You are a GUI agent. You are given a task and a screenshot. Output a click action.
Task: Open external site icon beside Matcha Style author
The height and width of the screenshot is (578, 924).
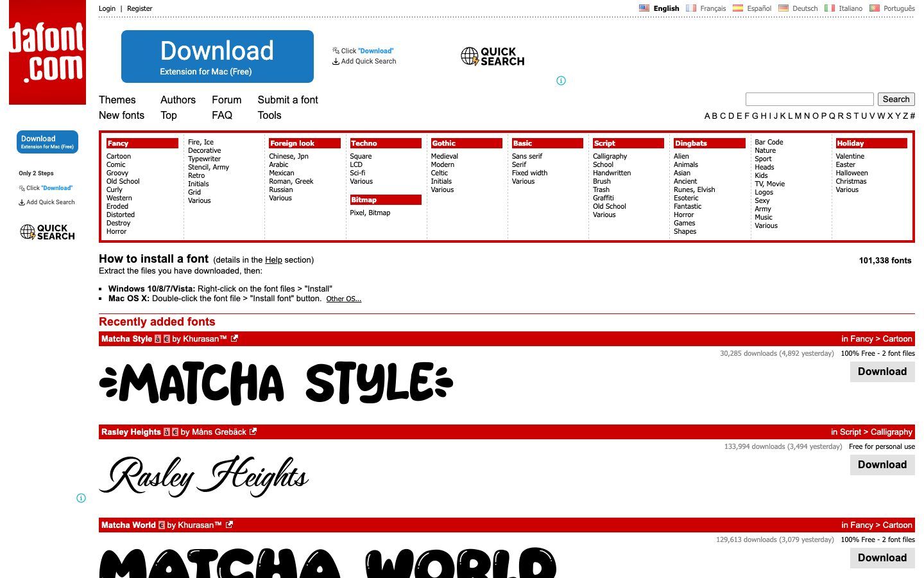click(x=234, y=338)
